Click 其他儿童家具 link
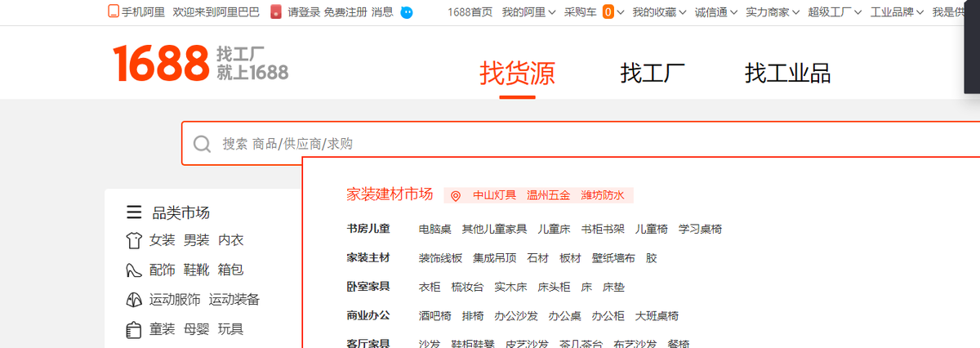The width and height of the screenshot is (980, 348). (x=494, y=230)
